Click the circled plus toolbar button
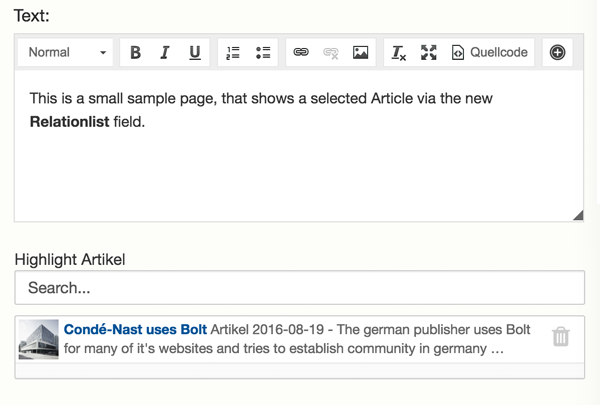600x405 pixels. (557, 52)
